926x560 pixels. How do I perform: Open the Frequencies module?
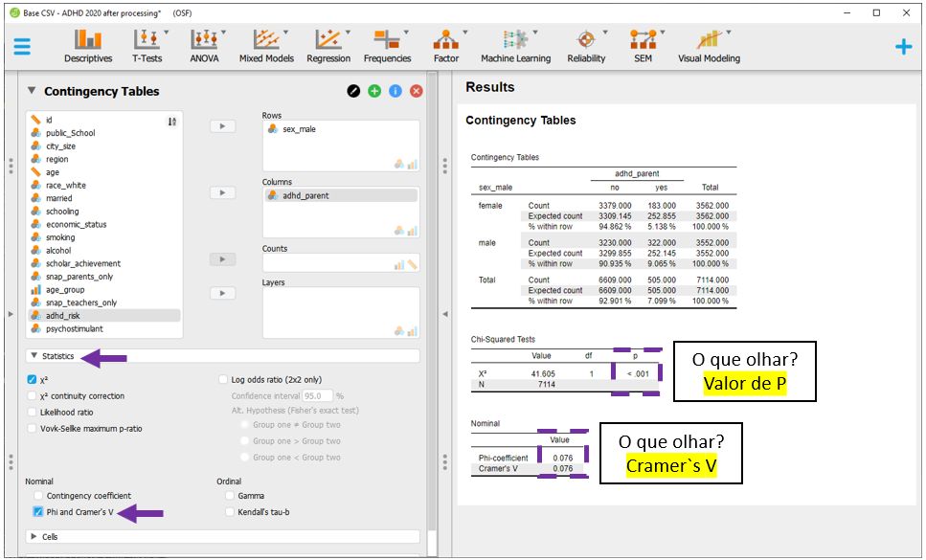387,45
